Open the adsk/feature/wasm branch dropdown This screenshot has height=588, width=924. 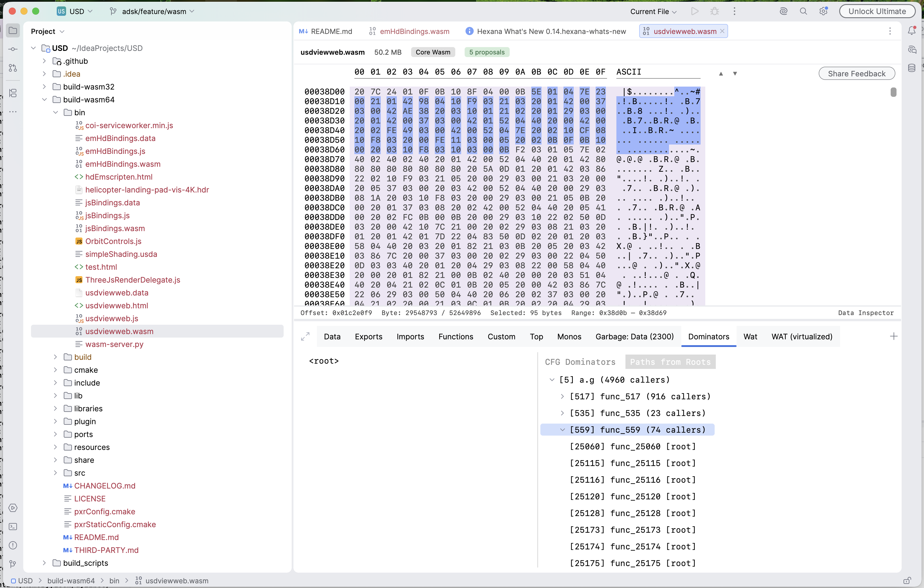point(152,11)
